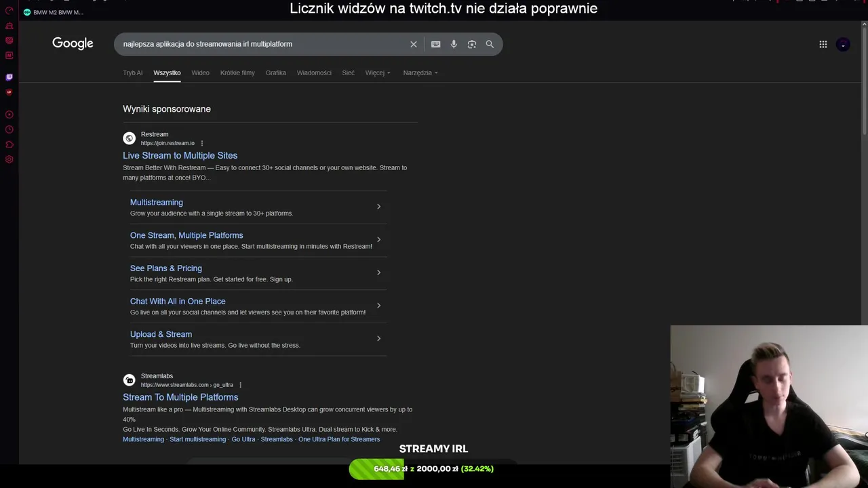Open the GX Control speedometer icon in sidebar
The image size is (868, 488).
[9, 10]
